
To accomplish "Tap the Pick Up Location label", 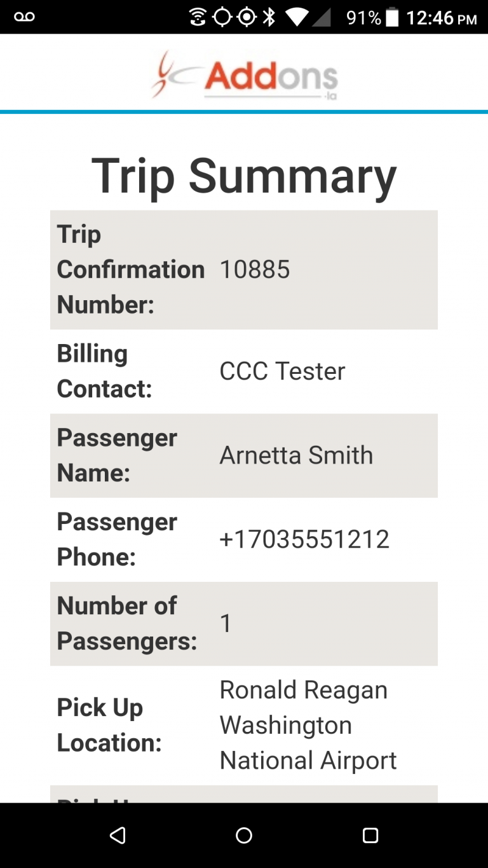I will pyautogui.click(x=109, y=725).
